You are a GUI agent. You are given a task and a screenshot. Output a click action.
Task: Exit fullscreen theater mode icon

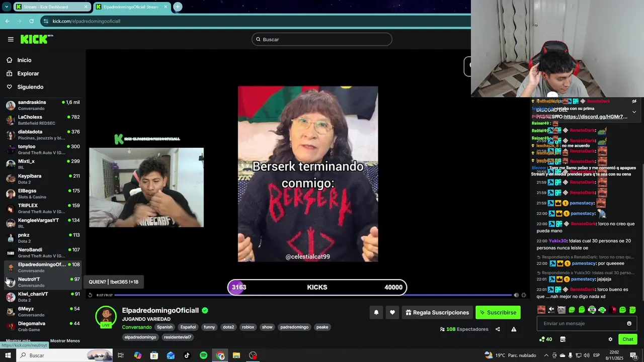coord(524,295)
